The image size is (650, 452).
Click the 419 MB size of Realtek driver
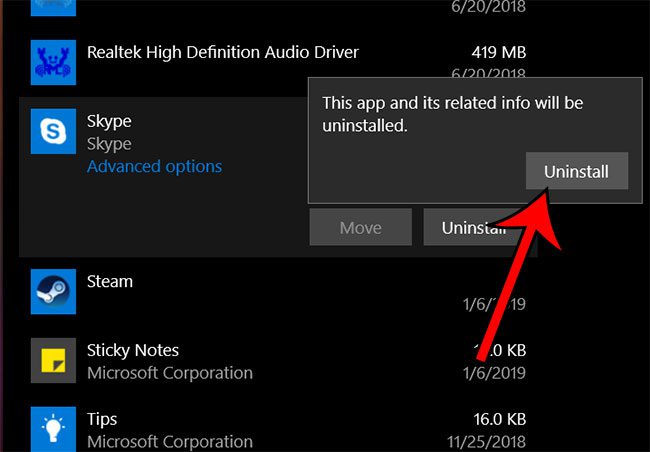498,51
